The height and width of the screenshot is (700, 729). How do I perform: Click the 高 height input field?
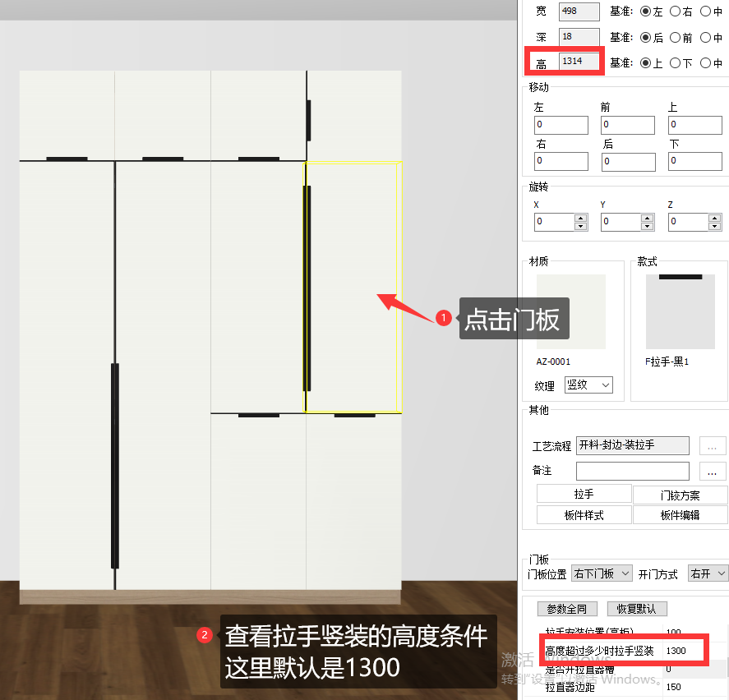579,62
